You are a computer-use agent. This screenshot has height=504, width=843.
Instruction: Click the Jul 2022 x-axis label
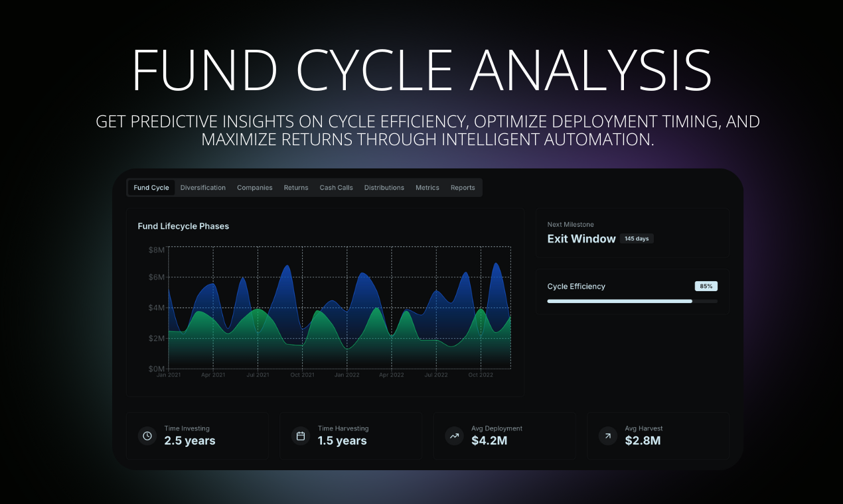coord(436,375)
